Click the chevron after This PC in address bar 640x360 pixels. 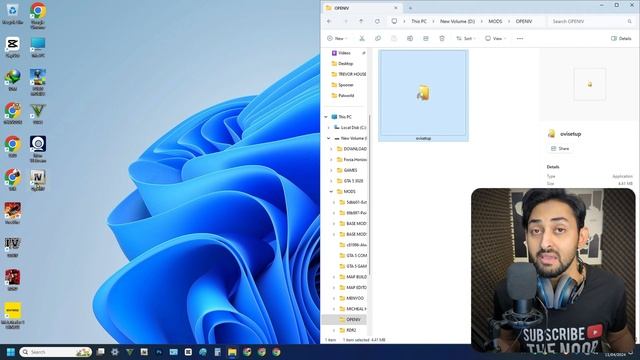click(x=433, y=21)
